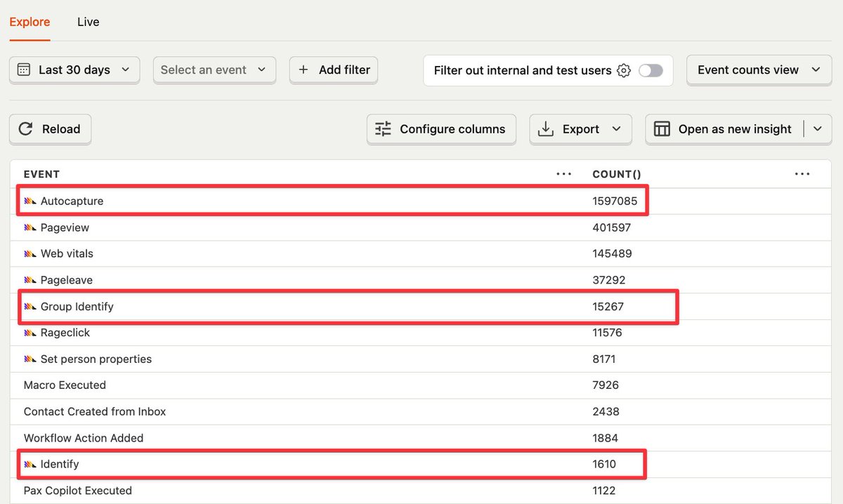This screenshot has height=504, width=843.
Task: Click the count value 7926
Action: (x=606, y=385)
